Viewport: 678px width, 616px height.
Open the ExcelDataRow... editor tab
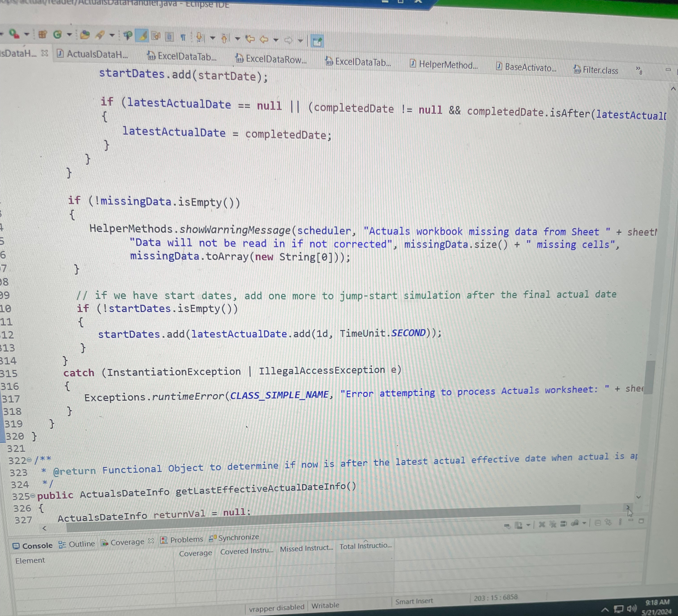pos(271,59)
